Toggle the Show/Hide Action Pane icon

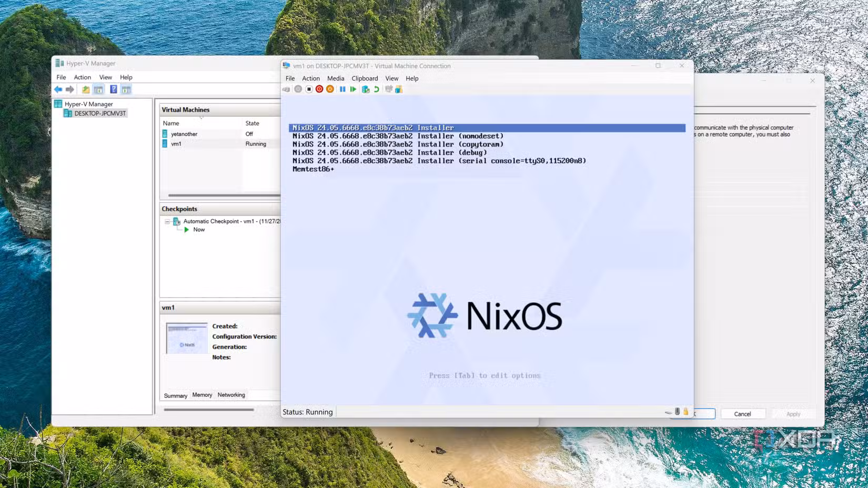click(x=126, y=89)
